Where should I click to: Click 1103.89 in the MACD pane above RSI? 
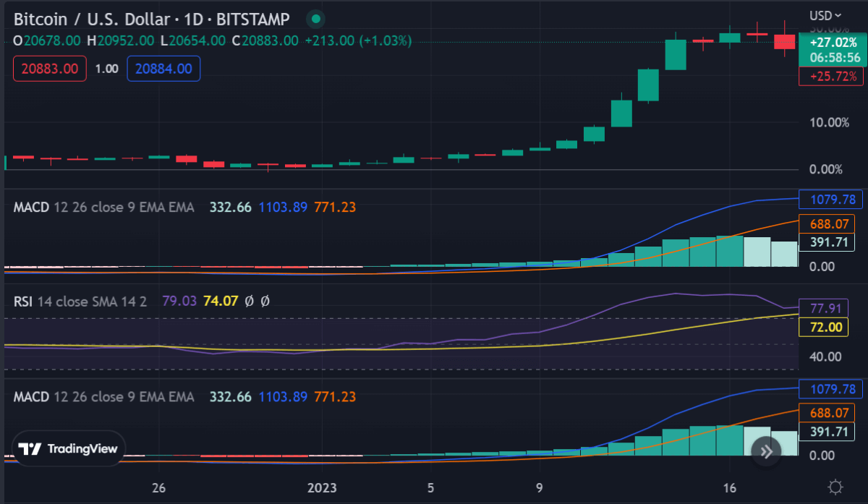pos(283,208)
